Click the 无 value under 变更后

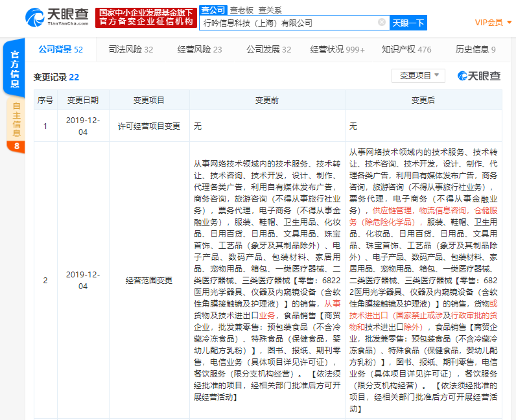click(x=353, y=126)
